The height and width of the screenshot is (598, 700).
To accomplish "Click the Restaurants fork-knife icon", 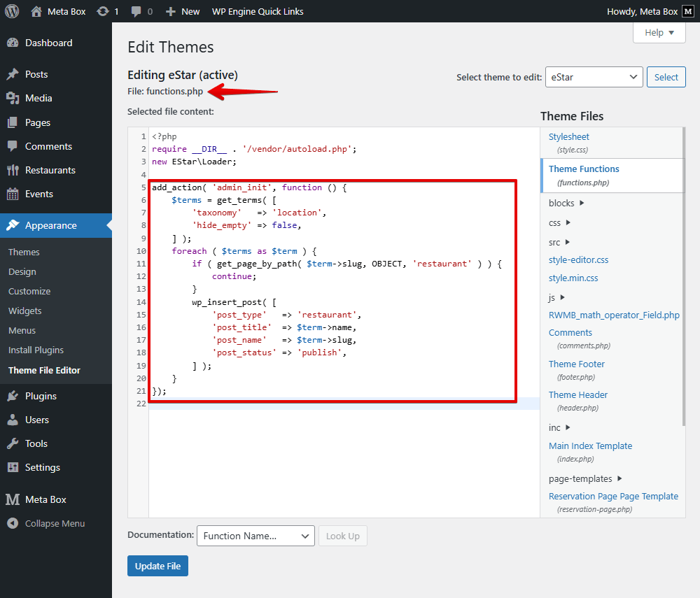I will (x=13, y=170).
